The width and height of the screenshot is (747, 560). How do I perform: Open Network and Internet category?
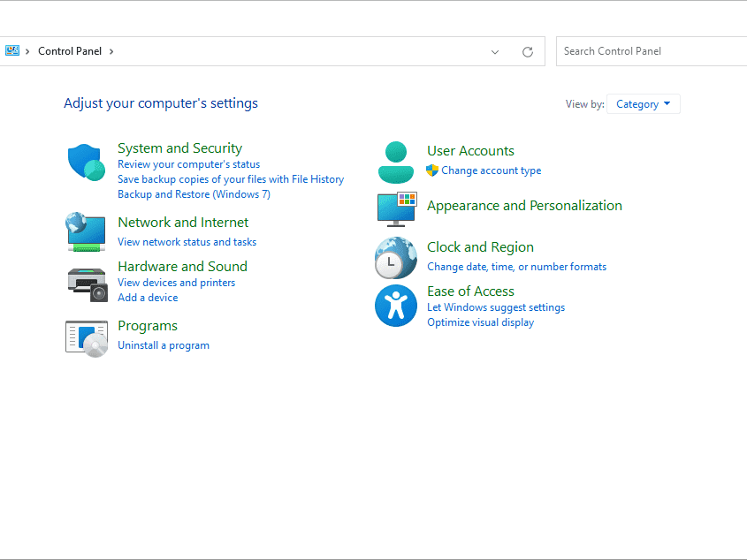click(183, 223)
